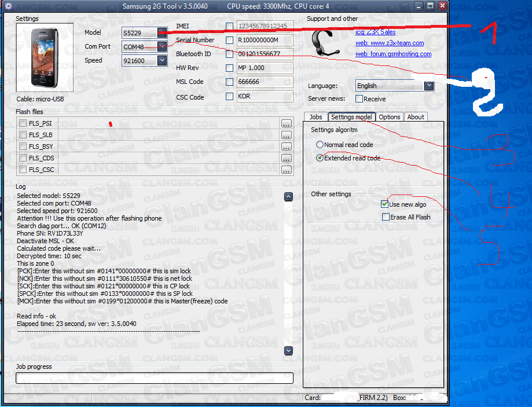Open the www.z3x-team.com link
The image size is (532, 407).
tap(390, 43)
